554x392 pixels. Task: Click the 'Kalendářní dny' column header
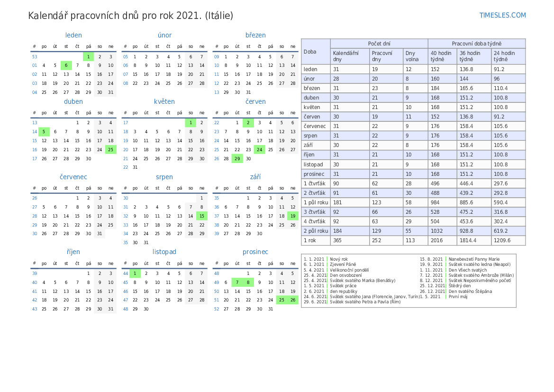click(350, 56)
